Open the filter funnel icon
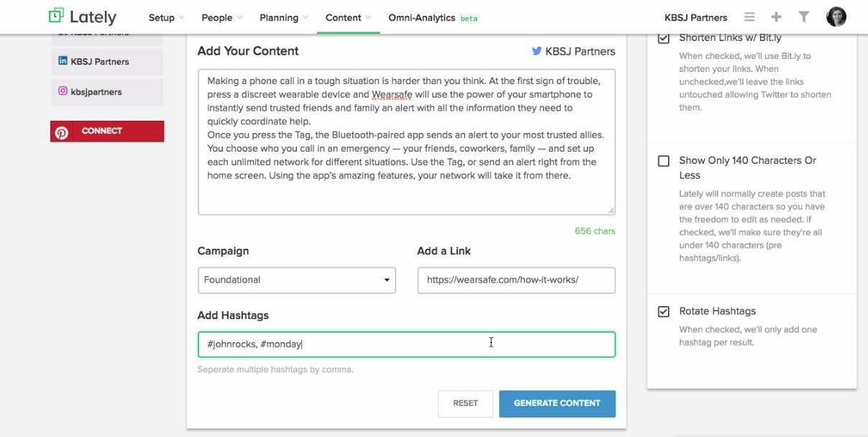868x437 pixels. (x=804, y=17)
